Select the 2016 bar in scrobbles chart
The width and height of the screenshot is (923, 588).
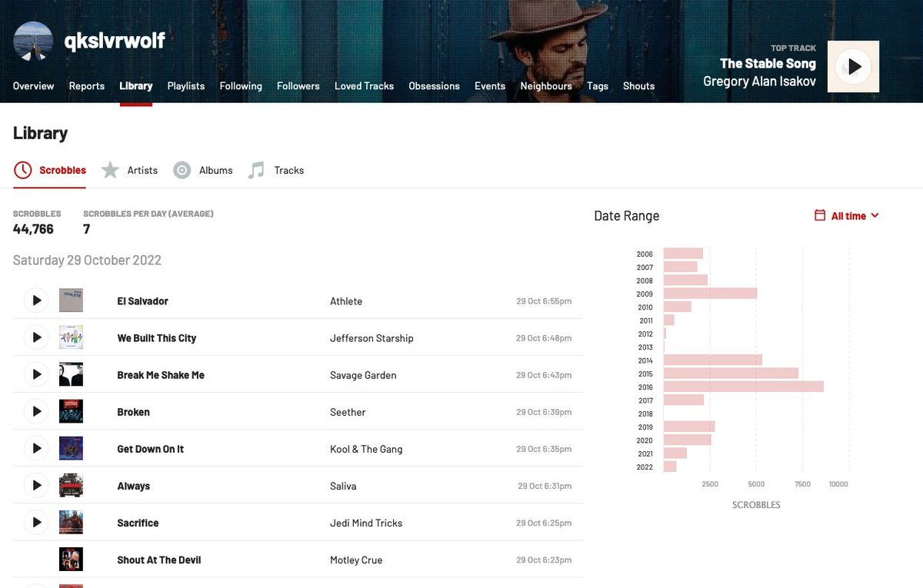[743, 387]
